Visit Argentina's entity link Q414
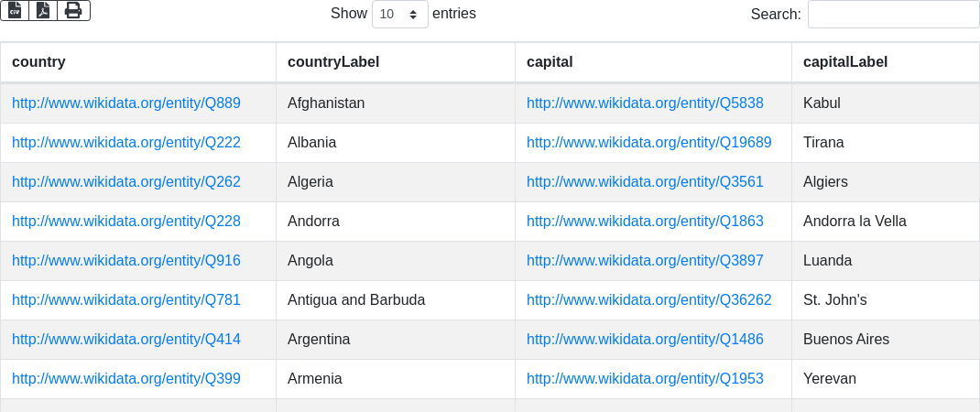Image resolution: width=980 pixels, height=412 pixels. [126, 340]
